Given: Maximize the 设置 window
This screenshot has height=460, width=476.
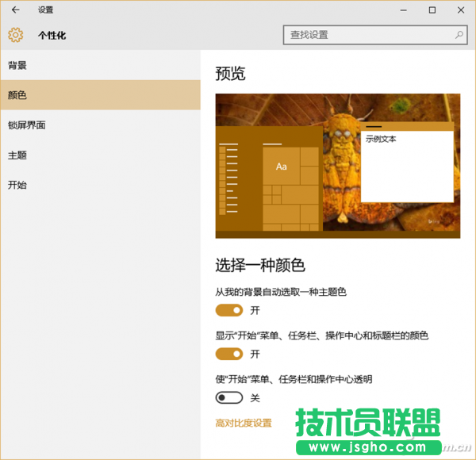Looking at the screenshot, I should (x=432, y=10).
